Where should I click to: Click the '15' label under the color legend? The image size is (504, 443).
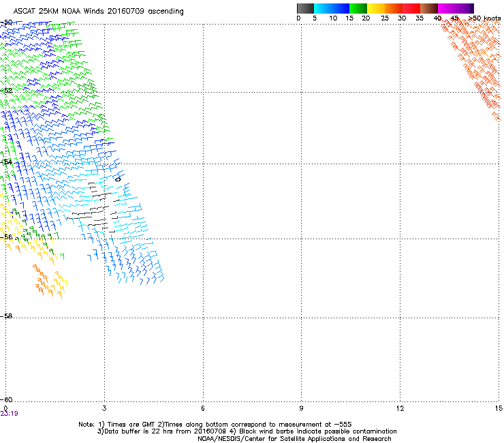click(x=349, y=18)
